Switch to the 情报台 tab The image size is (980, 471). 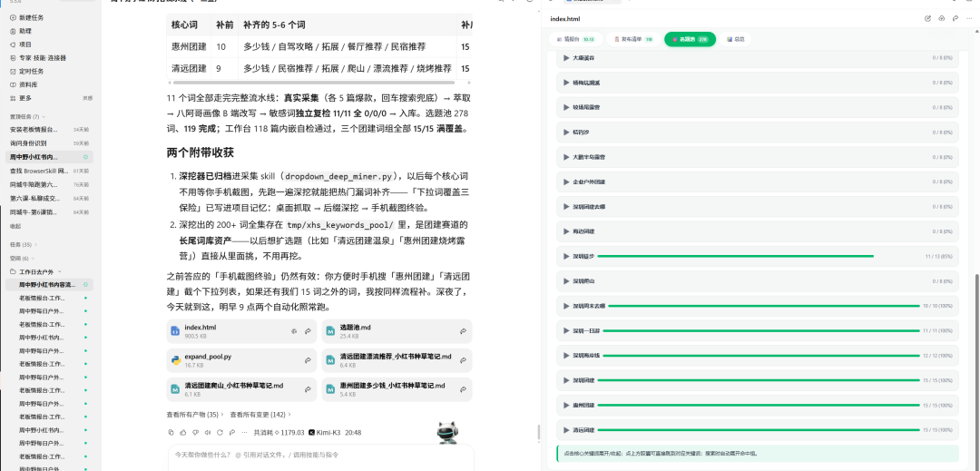pyautogui.click(x=575, y=39)
